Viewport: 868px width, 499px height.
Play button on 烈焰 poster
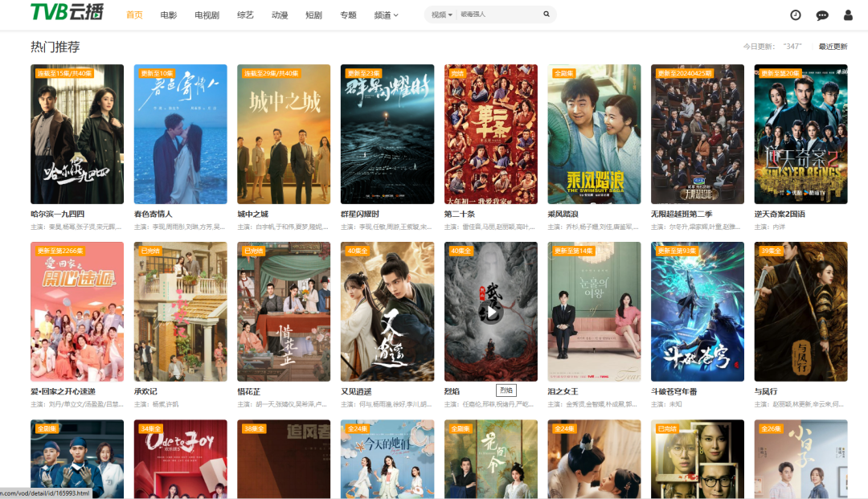click(x=491, y=312)
